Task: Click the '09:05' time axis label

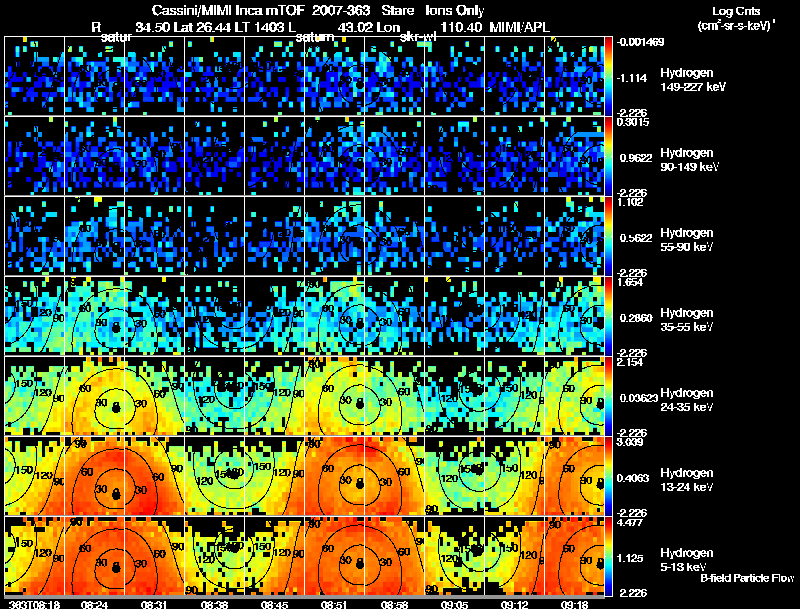Action: 454,604
